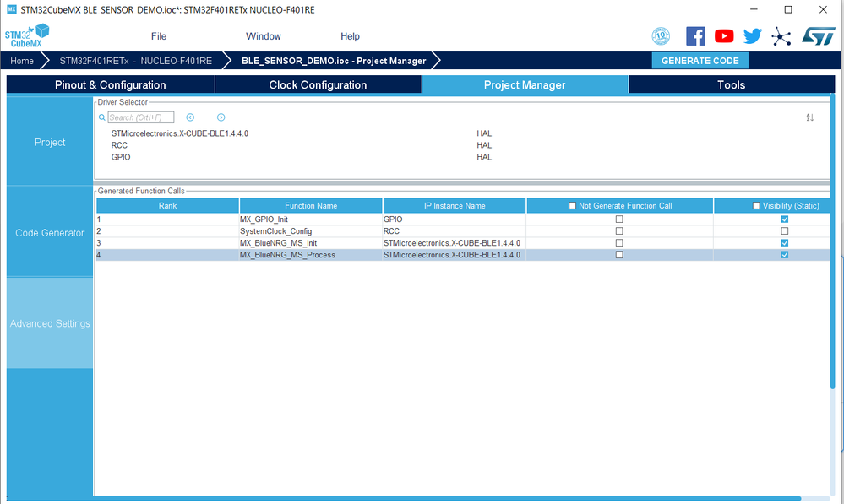Viewport: 844px width, 504px height.
Task: Click the search magnifier in Driver Selector
Action: (x=101, y=117)
